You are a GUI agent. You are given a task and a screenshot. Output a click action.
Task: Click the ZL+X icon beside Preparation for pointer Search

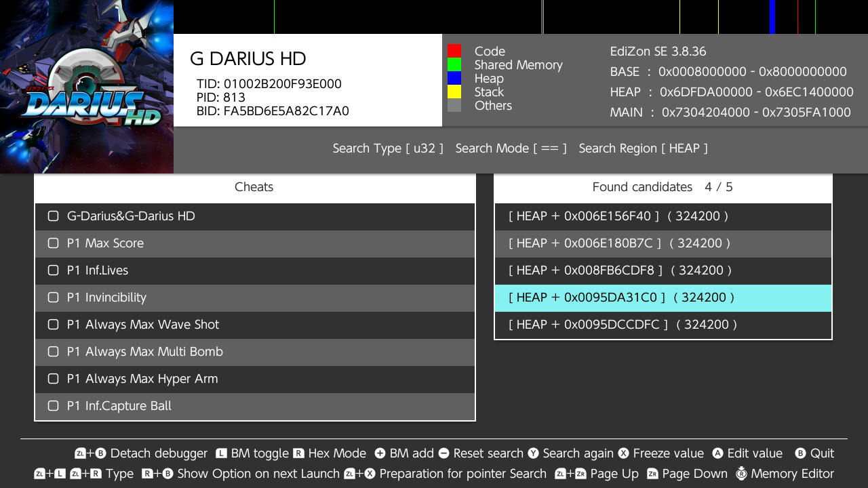[360, 474]
